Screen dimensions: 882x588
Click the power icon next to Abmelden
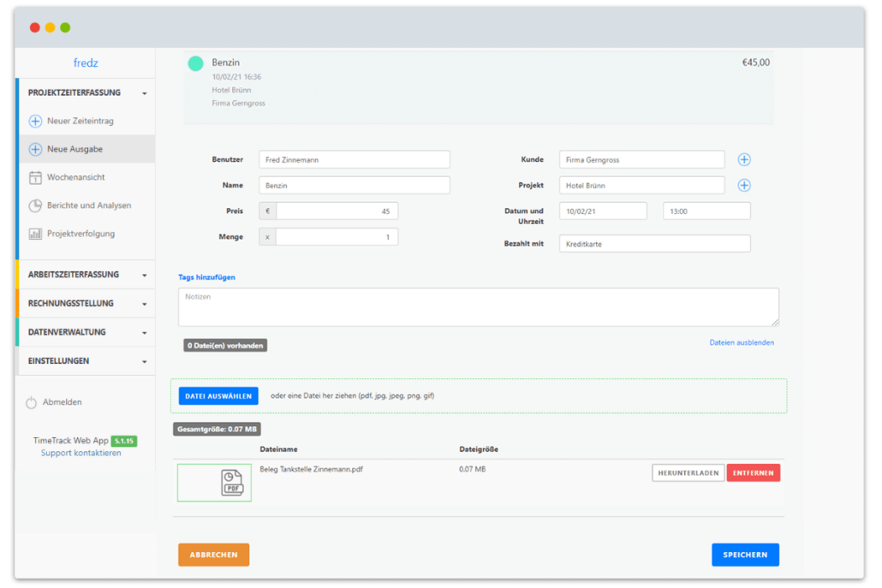pos(32,402)
